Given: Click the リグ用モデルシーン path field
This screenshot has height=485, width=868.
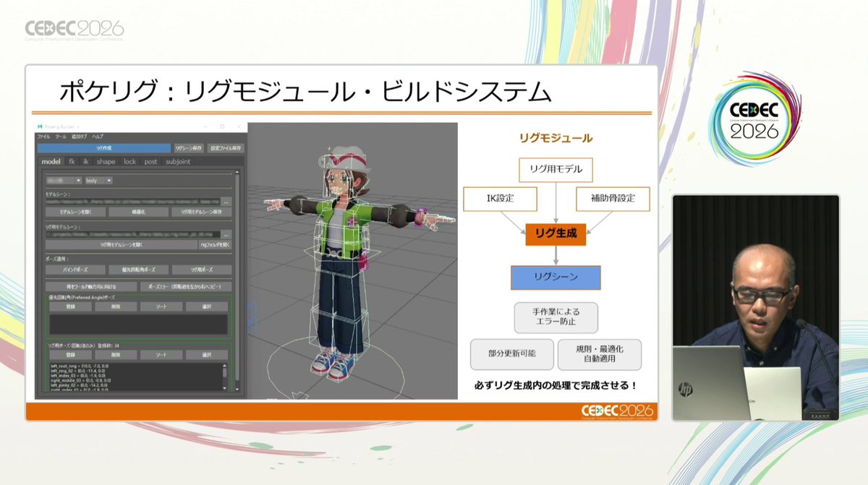Looking at the screenshot, I should click(x=132, y=235).
